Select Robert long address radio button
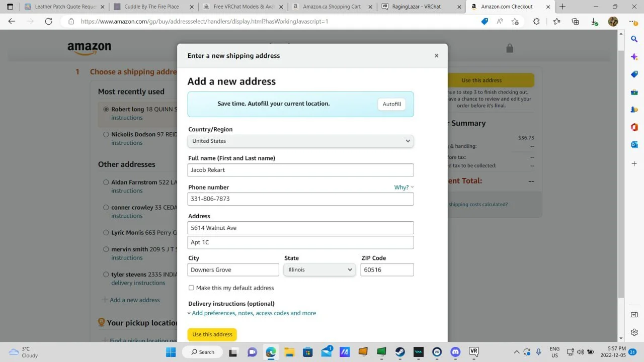Screen dimensions: 644x362 106,109
